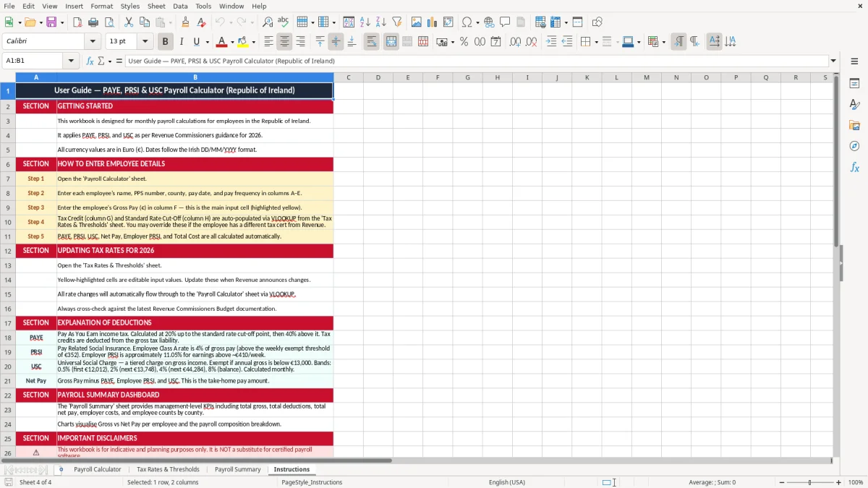Screen dimensions: 868x488
Task: Toggle Align Left
Action: coord(268,42)
